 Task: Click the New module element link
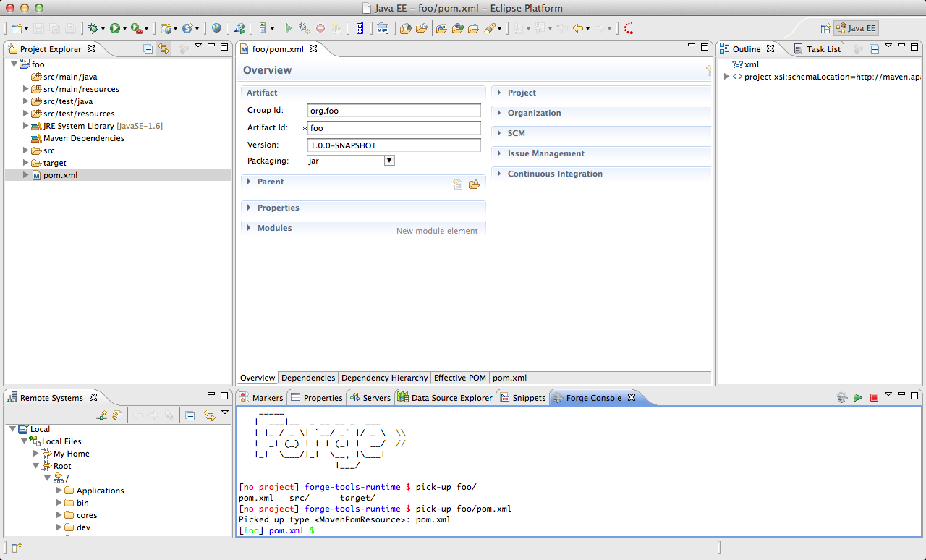(437, 231)
